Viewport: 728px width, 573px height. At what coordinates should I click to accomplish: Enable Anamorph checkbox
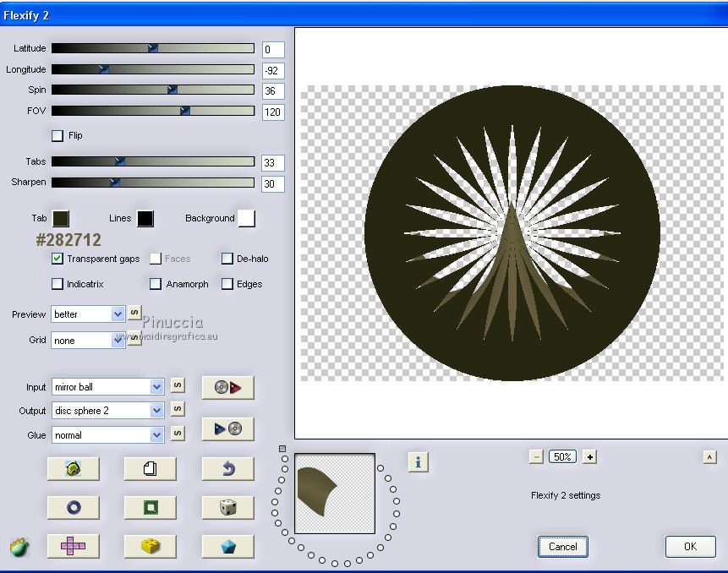click(x=156, y=283)
